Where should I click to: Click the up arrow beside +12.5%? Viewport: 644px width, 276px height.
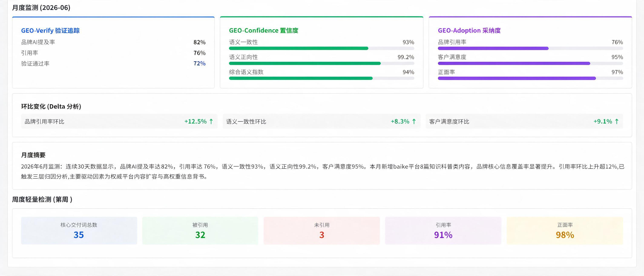[211, 122]
